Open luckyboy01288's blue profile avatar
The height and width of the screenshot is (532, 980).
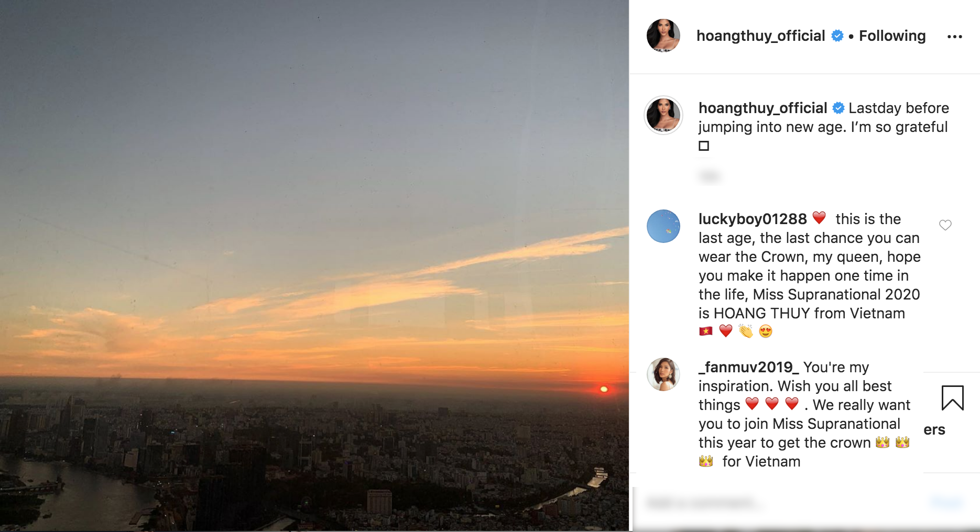pyautogui.click(x=663, y=226)
